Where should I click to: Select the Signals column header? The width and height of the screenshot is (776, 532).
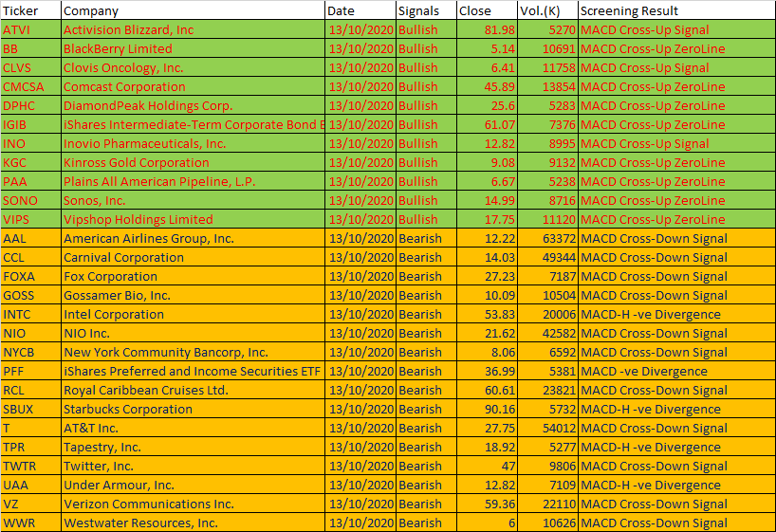427,10
